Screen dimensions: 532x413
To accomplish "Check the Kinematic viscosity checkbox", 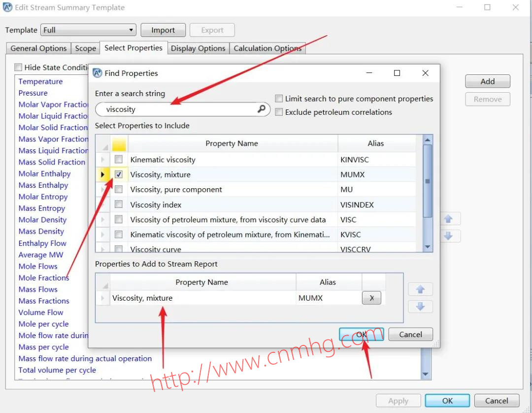I will pyautogui.click(x=118, y=159).
